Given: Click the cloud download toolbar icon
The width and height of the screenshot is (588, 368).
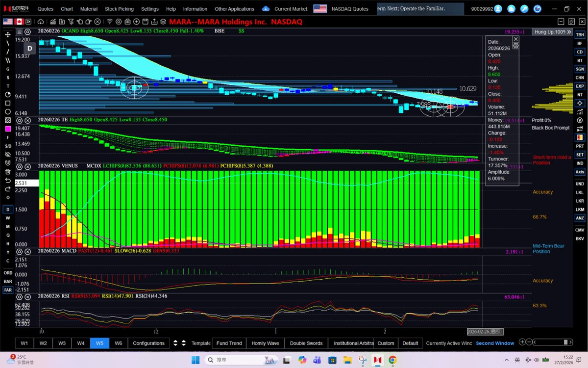Looking at the screenshot, I should click(40, 22).
